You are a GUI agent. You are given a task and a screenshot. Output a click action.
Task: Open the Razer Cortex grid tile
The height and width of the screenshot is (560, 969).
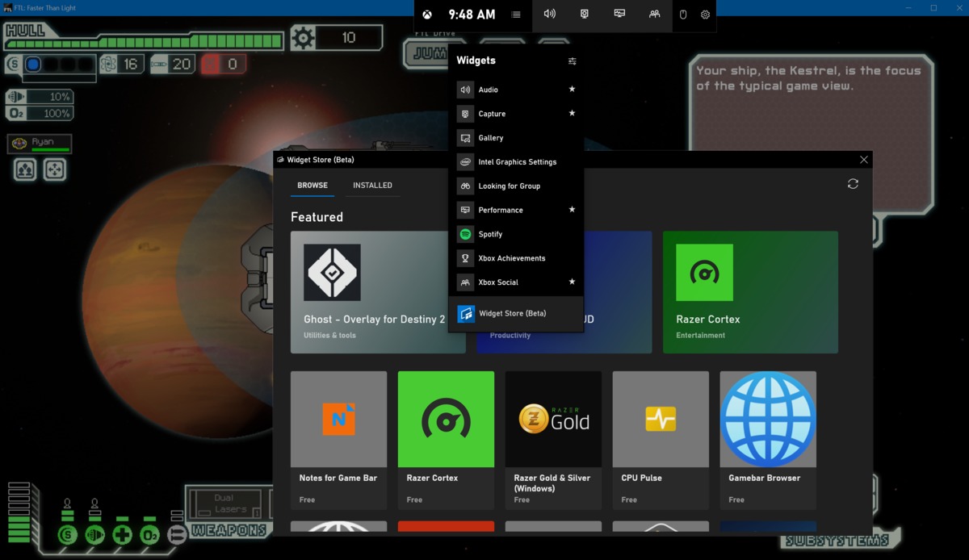click(x=446, y=440)
